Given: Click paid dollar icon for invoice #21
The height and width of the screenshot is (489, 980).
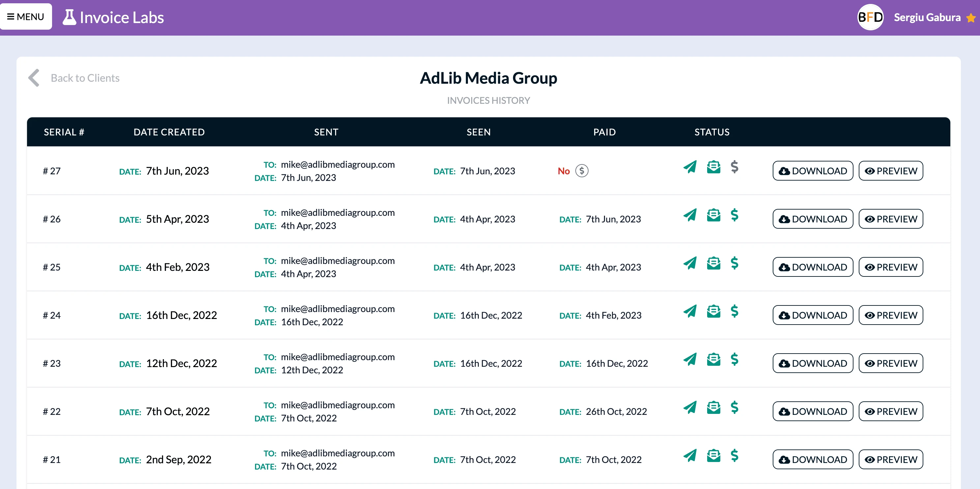Looking at the screenshot, I should [734, 455].
